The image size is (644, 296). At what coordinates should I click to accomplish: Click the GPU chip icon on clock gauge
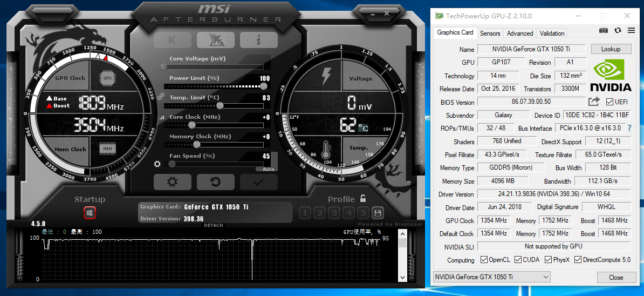(107, 78)
